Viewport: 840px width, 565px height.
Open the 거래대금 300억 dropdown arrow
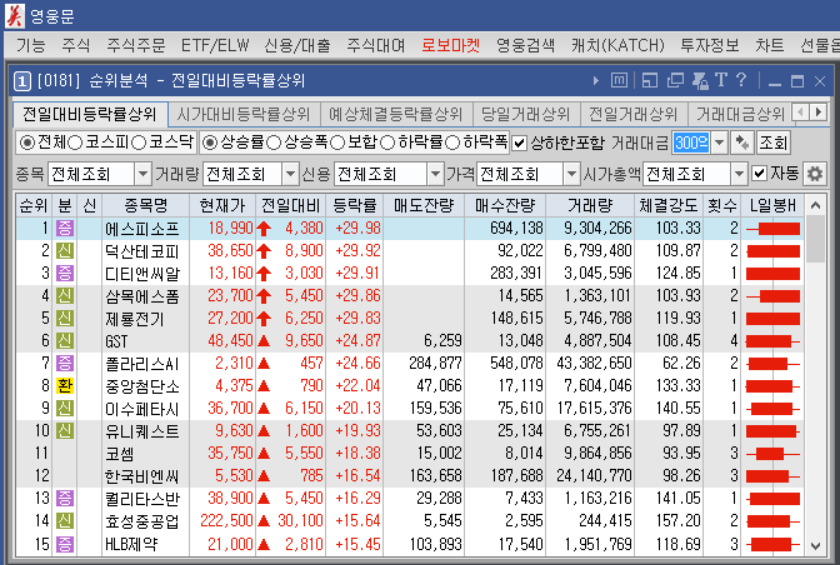click(x=719, y=142)
